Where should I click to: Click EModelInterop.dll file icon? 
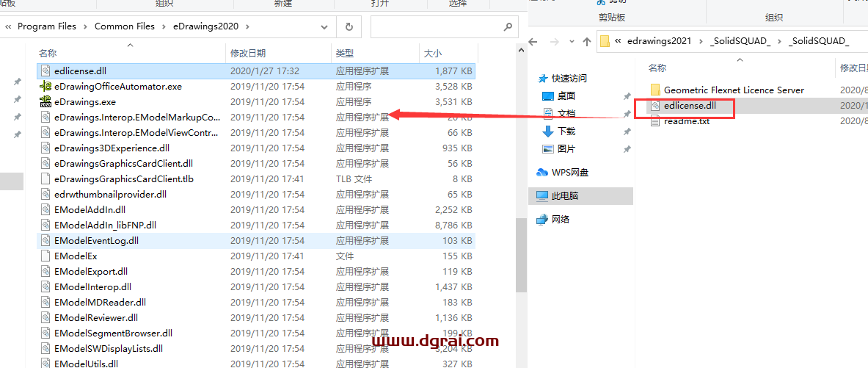tap(45, 287)
